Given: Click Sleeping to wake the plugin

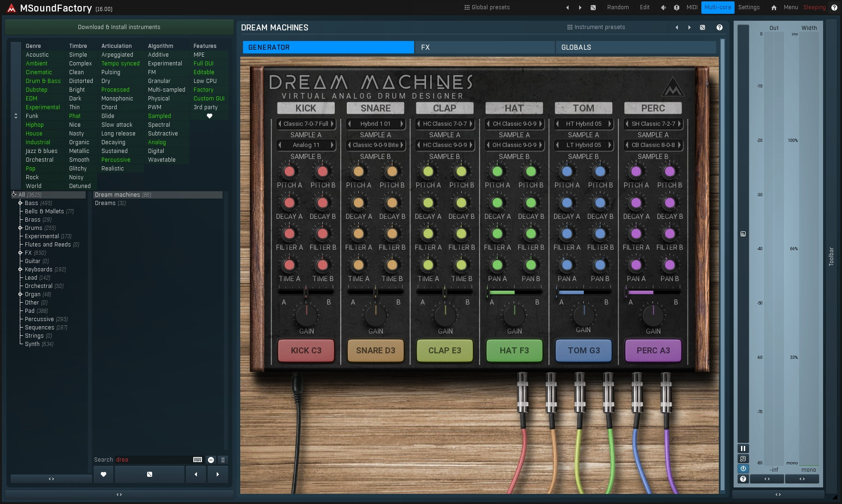Looking at the screenshot, I should click(x=814, y=7).
